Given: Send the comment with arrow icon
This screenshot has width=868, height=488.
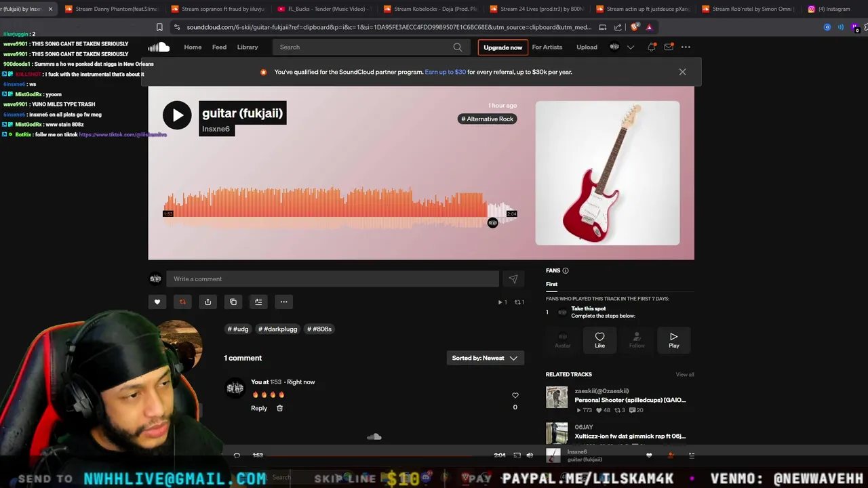Looking at the screenshot, I should point(513,279).
